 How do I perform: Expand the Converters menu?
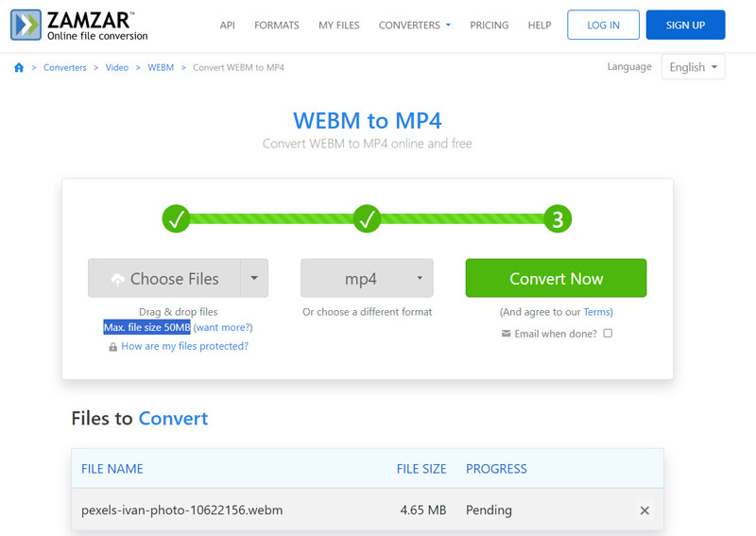tap(415, 26)
